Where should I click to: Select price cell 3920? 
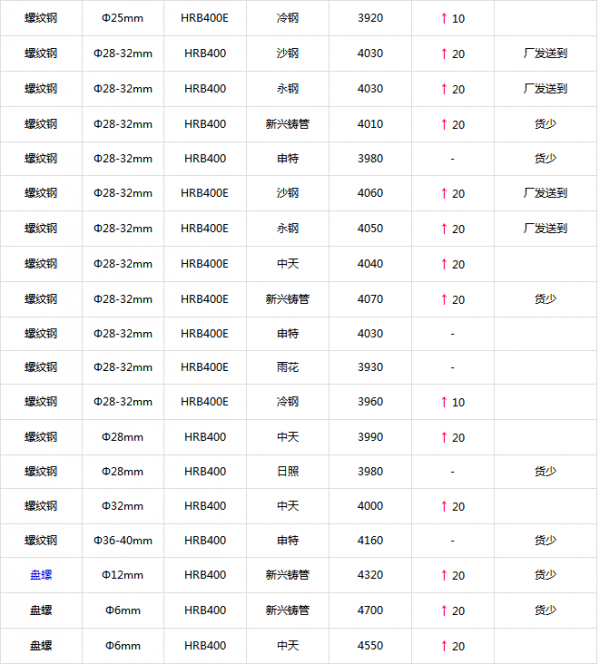click(370, 18)
